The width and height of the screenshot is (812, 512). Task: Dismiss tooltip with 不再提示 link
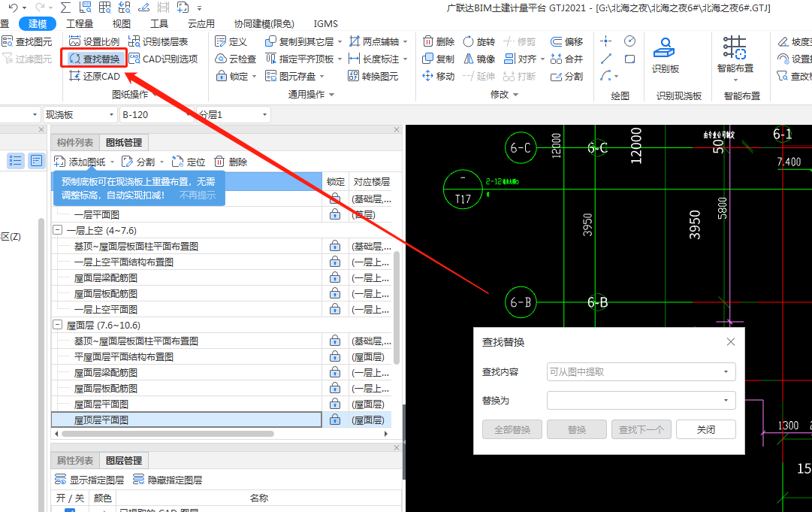click(x=198, y=195)
